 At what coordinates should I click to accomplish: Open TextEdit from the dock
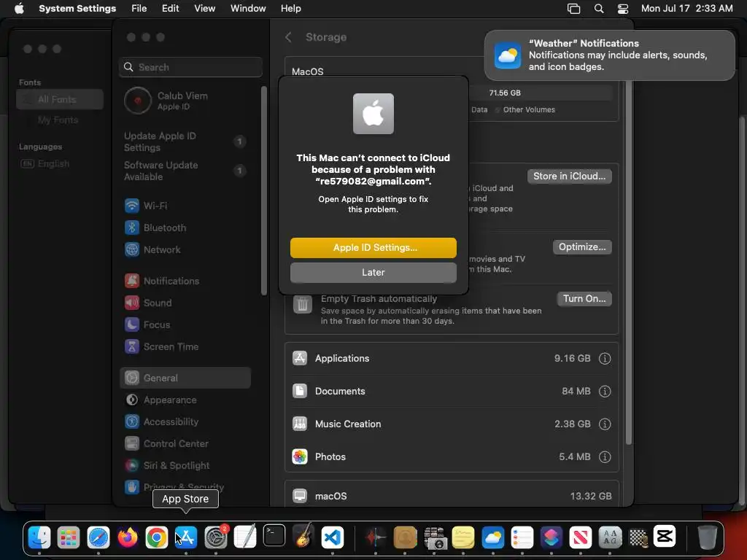[245, 537]
